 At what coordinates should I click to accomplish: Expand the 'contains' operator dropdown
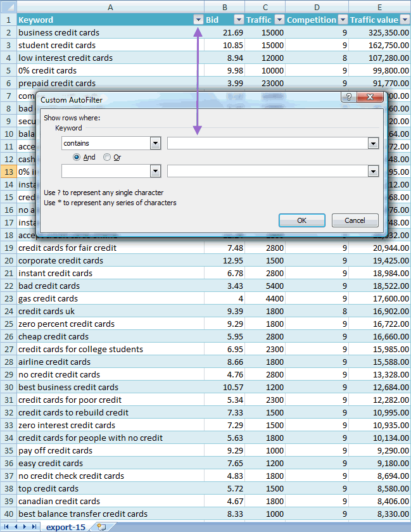tap(155, 143)
